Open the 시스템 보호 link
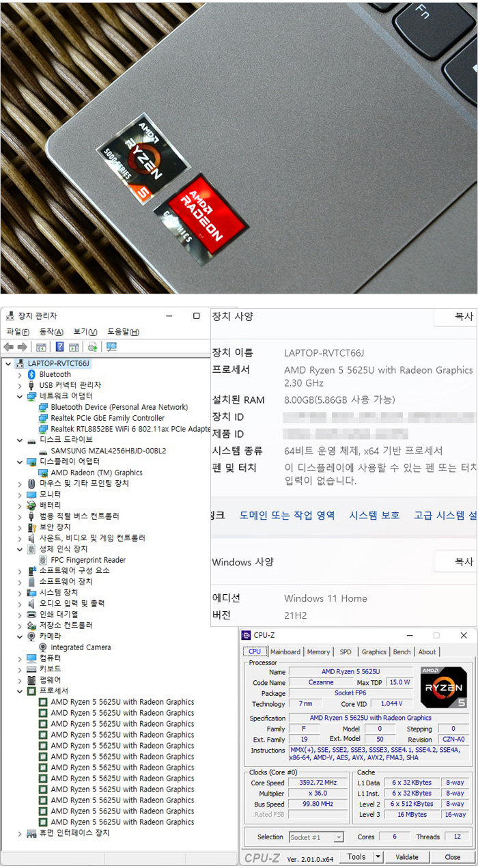This screenshot has height=868, width=478. tap(374, 516)
